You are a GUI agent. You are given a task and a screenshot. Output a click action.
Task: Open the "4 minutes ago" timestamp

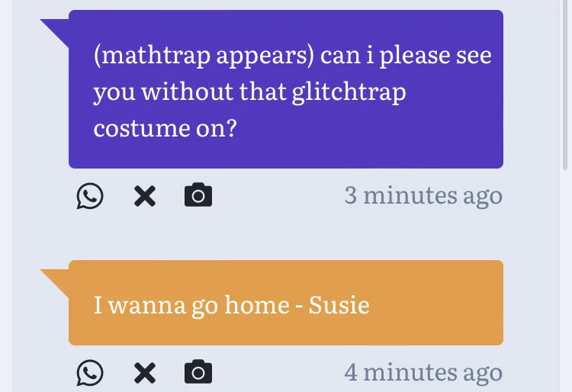423,372
